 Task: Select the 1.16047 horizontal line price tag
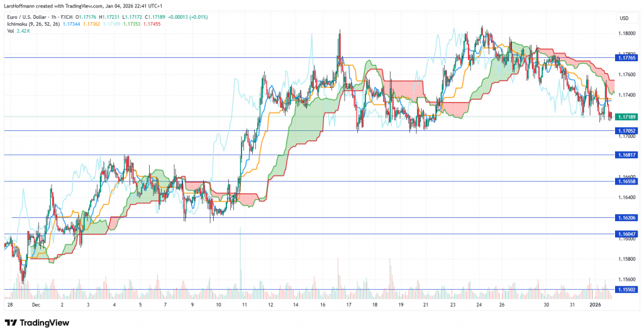(x=626, y=234)
